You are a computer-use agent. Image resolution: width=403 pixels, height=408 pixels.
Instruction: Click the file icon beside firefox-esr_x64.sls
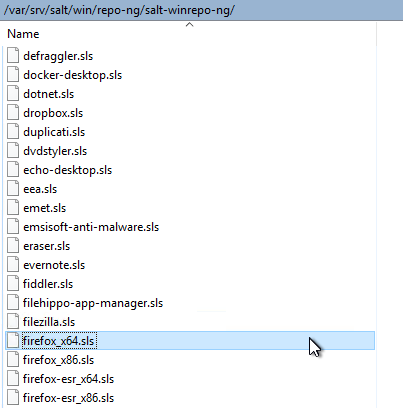tap(13, 378)
